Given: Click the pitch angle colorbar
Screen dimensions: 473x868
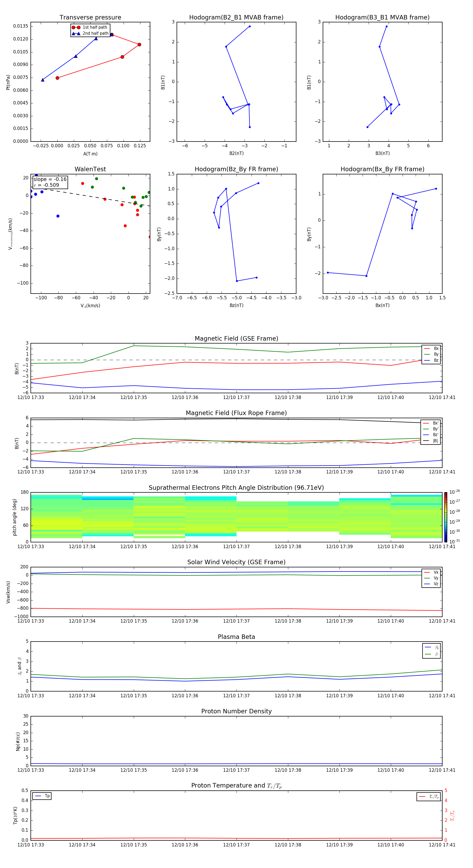Looking at the screenshot, I should pos(446,517).
